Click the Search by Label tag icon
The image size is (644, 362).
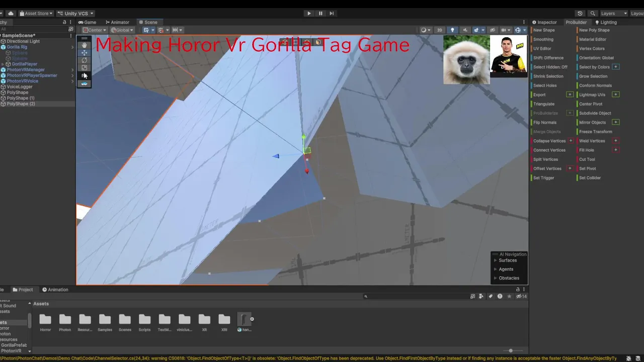coord(491,297)
